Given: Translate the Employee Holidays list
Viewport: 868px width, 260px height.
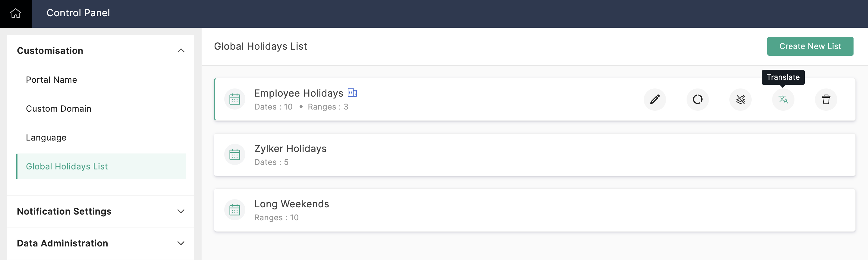Looking at the screenshot, I should [x=783, y=100].
